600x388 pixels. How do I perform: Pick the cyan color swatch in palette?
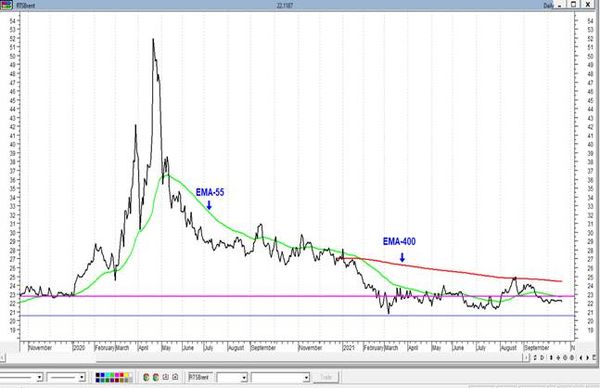pyautogui.click(x=108, y=375)
